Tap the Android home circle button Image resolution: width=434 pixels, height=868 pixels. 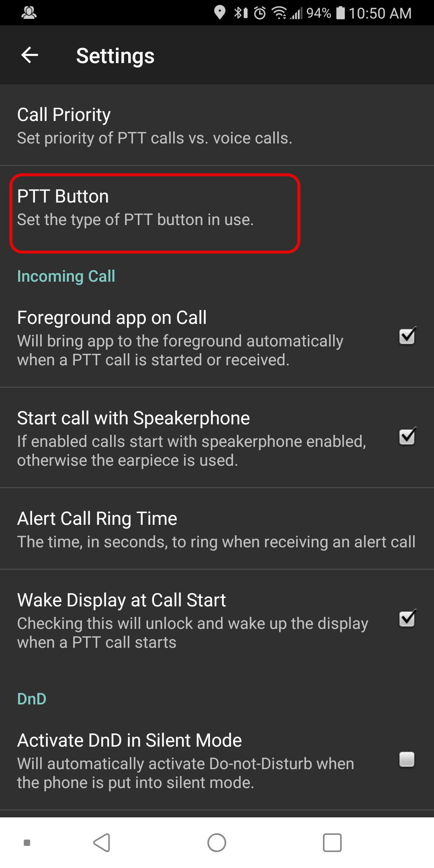coord(217,843)
